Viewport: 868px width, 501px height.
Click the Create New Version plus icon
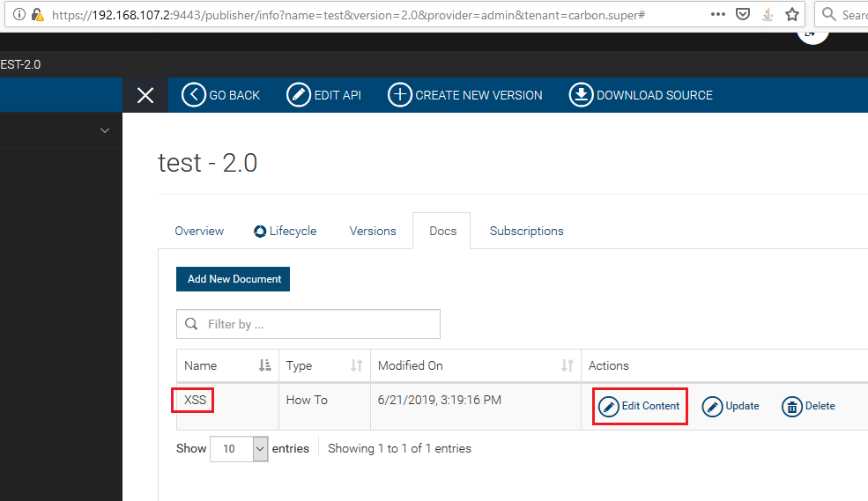pos(400,95)
